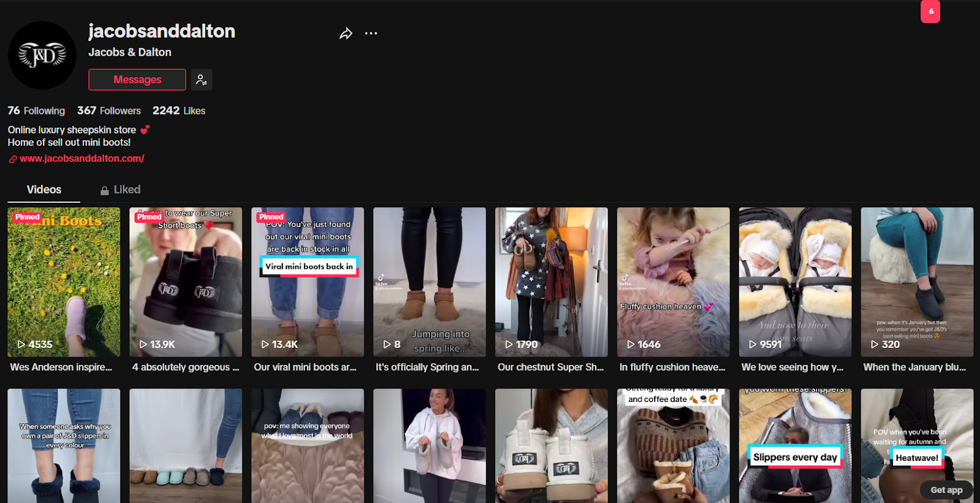Click caption 'Our viral mini boots ar...'
Image resolution: width=980 pixels, height=503 pixels.
(305, 368)
